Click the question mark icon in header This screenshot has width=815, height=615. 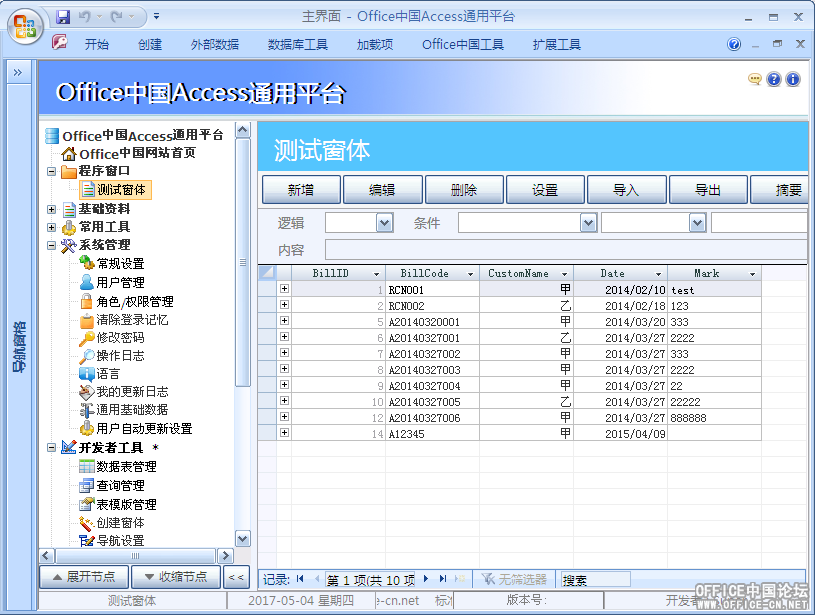(x=774, y=79)
